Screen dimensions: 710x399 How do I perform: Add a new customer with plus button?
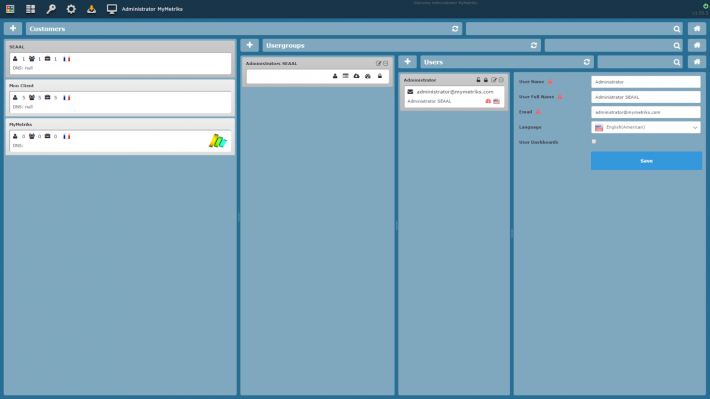click(x=13, y=29)
